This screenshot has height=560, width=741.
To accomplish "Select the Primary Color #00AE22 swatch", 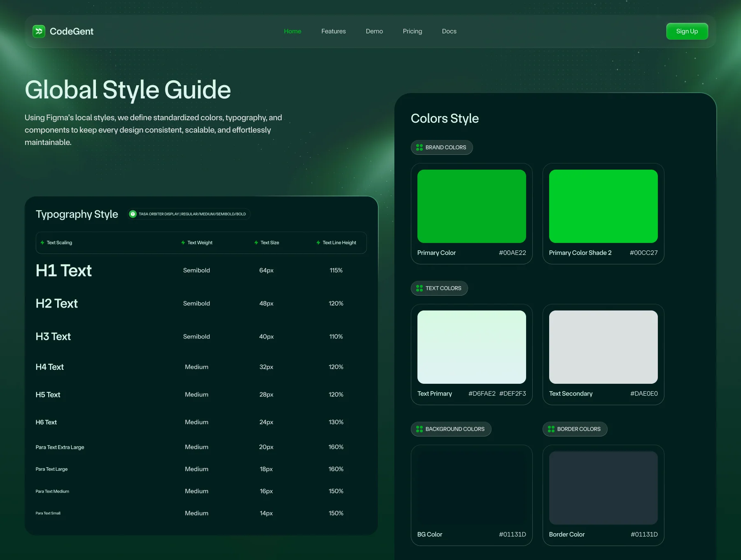I will point(472,206).
